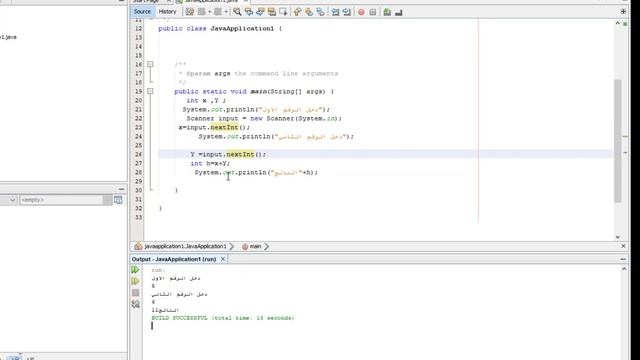Click BUILD SUCCESSFUL text in Output
This screenshot has height=360, width=640.
click(x=180, y=318)
